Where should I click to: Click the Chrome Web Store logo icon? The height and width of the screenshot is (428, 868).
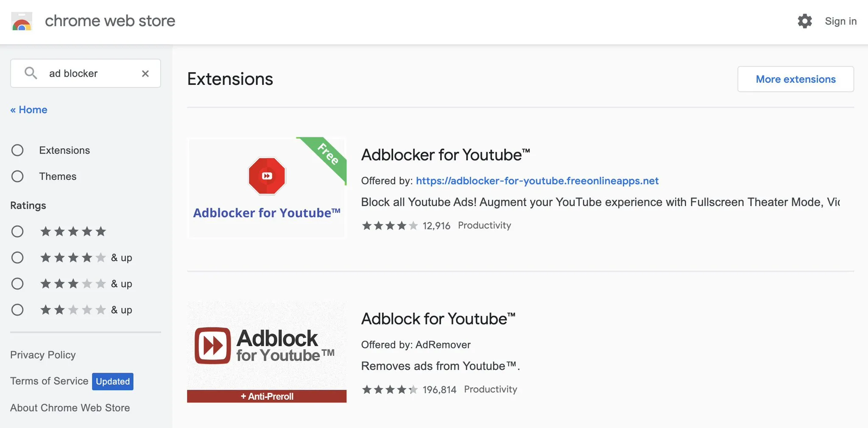(22, 22)
